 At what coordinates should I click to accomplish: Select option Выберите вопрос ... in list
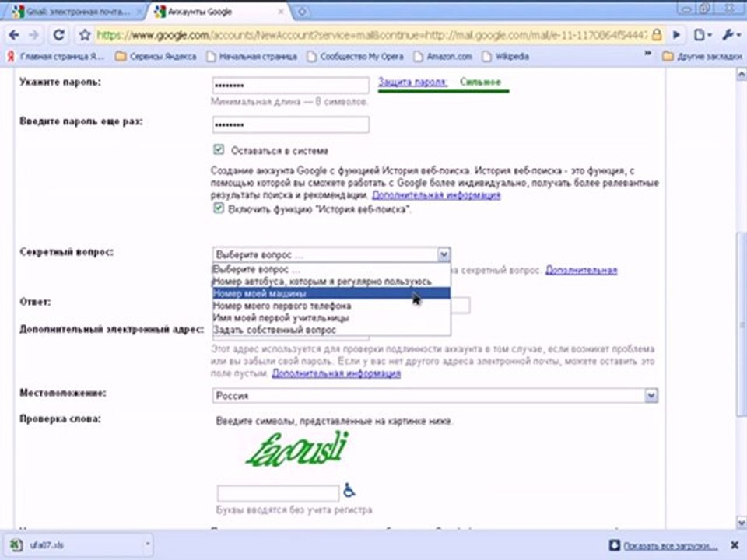331,269
